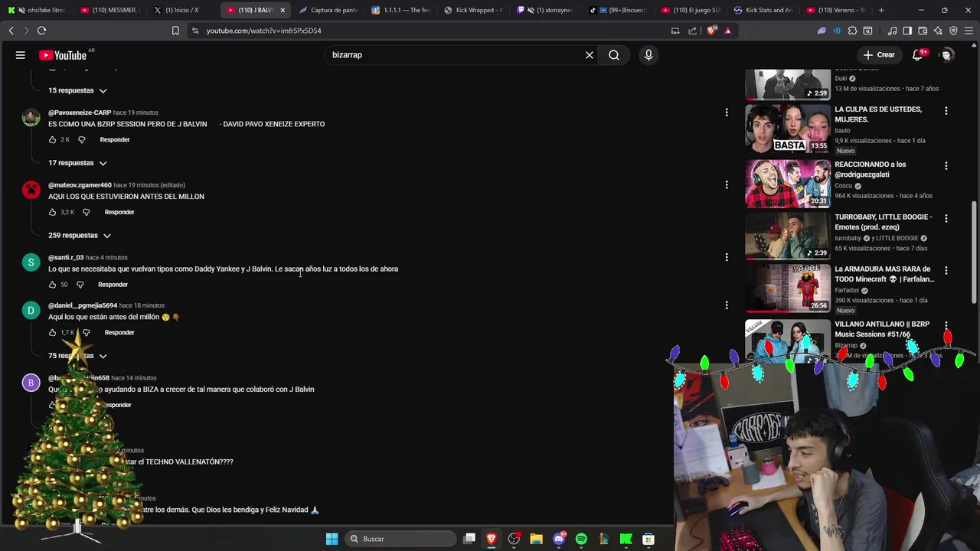Reload the page in browser toolbar
This screenshot has height=551, width=980.
pyautogui.click(x=41, y=31)
